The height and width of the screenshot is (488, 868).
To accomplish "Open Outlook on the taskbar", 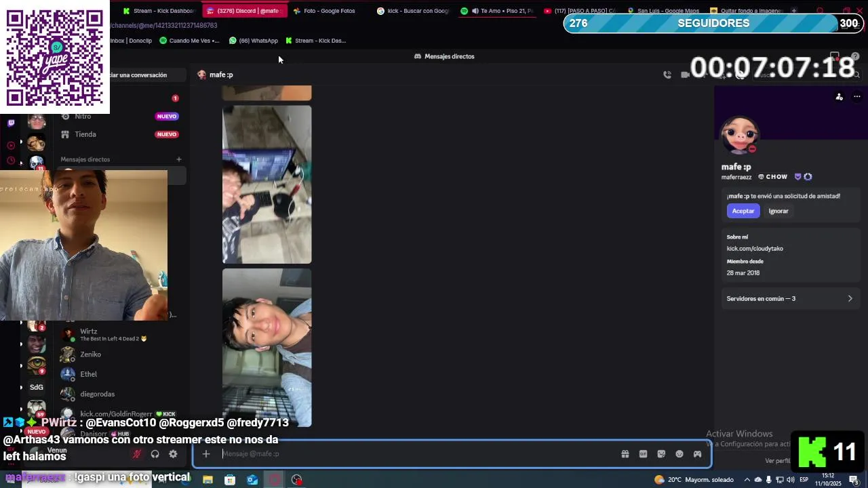I will (252, 480).
